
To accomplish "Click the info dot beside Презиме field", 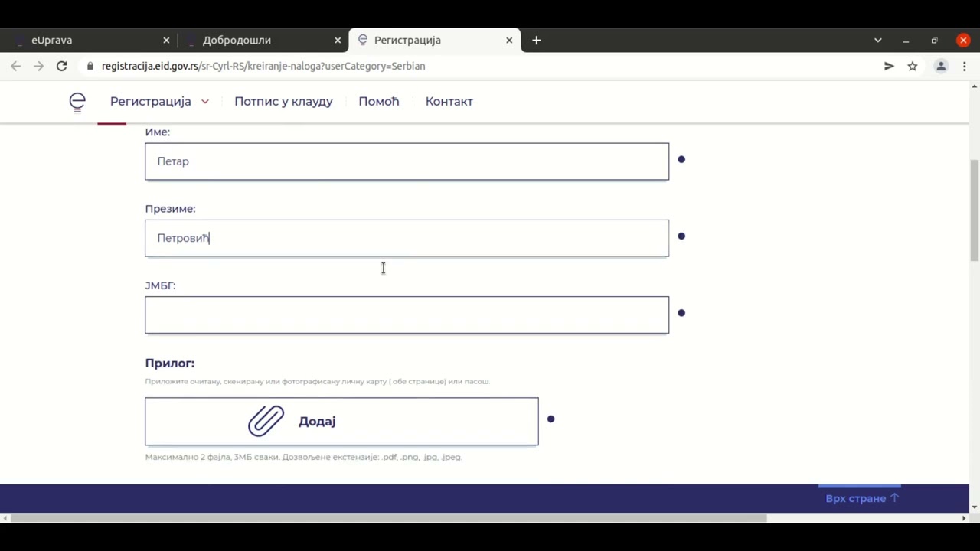I will [x=681, y=236].
